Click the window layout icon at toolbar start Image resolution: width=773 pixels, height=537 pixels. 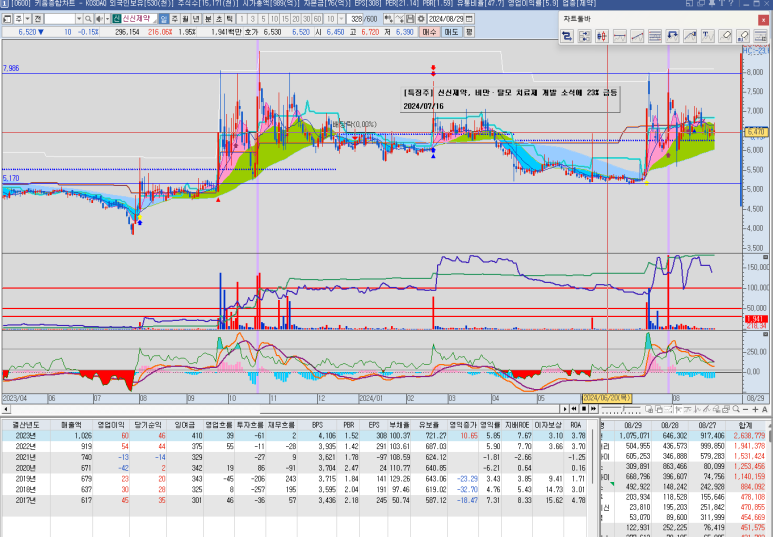[7, 19]
